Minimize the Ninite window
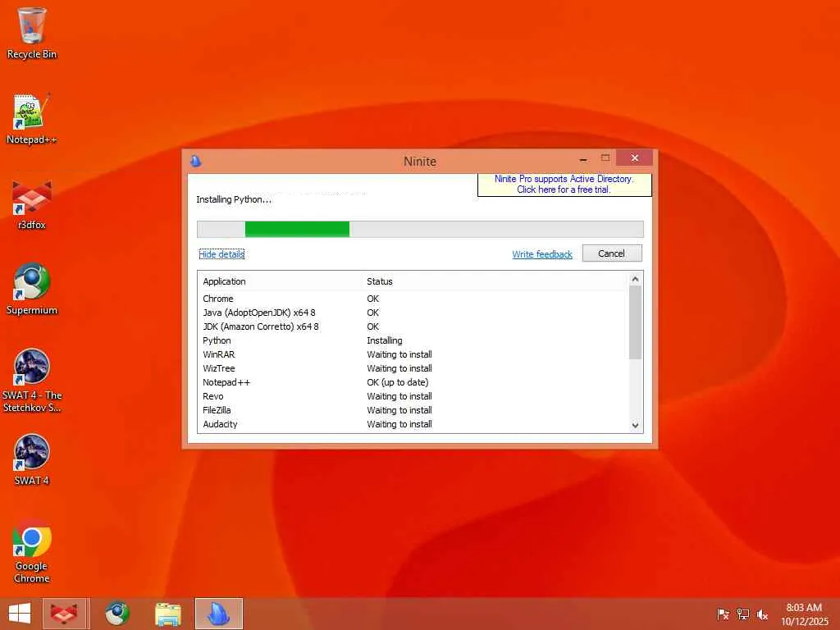840x630 pixels. coord(583,158)
